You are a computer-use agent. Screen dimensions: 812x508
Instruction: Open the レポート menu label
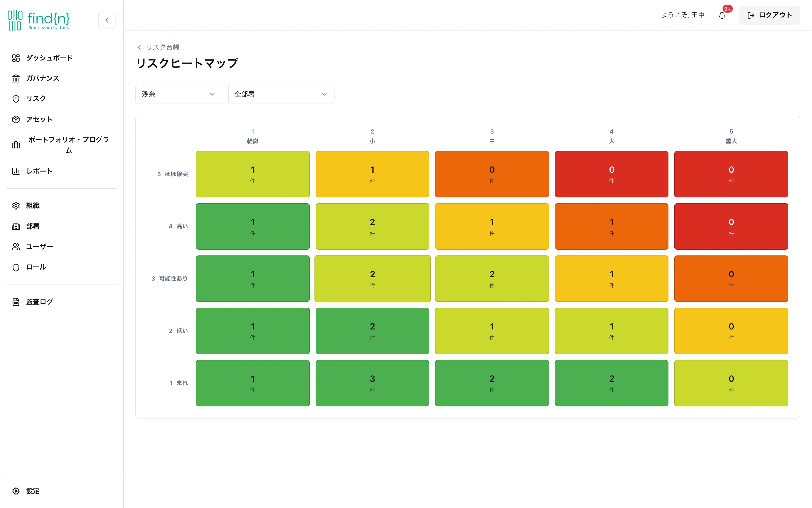tap(40, 171)
